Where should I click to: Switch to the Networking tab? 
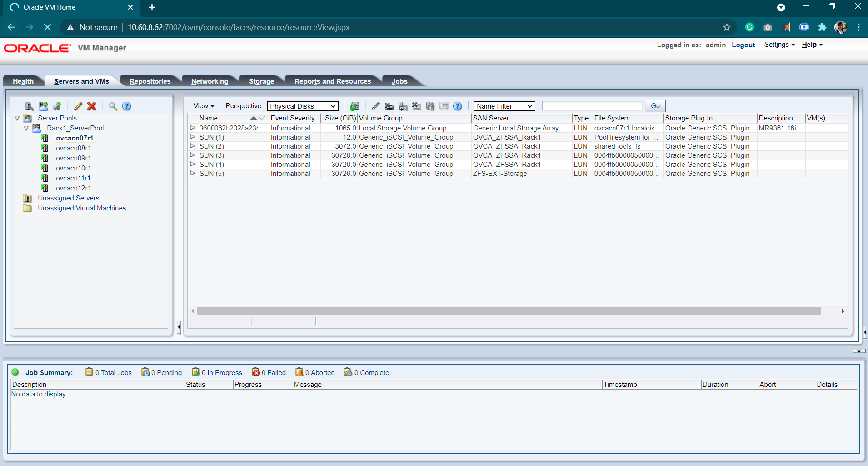click(210, 81)
